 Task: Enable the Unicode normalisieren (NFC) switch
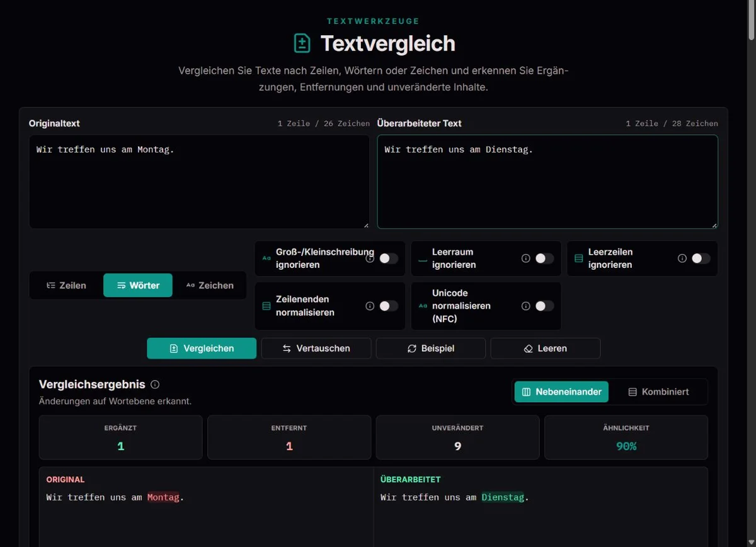point(545,306)
